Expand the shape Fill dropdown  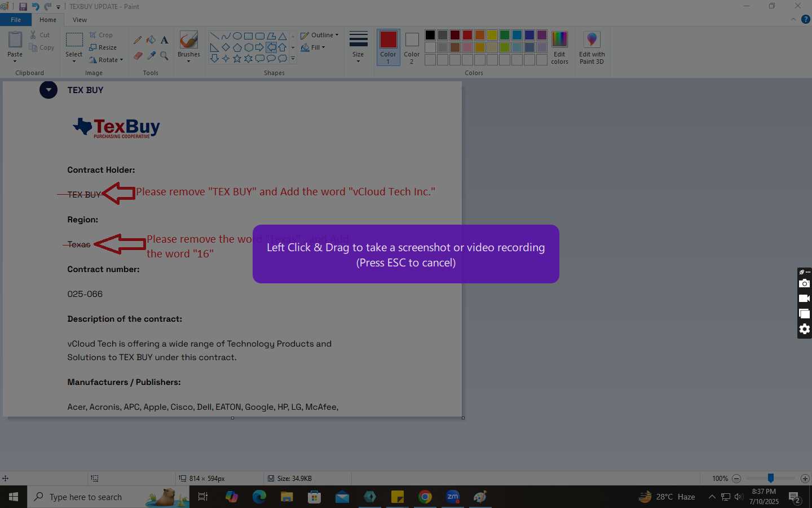click(x=324, y=47)
